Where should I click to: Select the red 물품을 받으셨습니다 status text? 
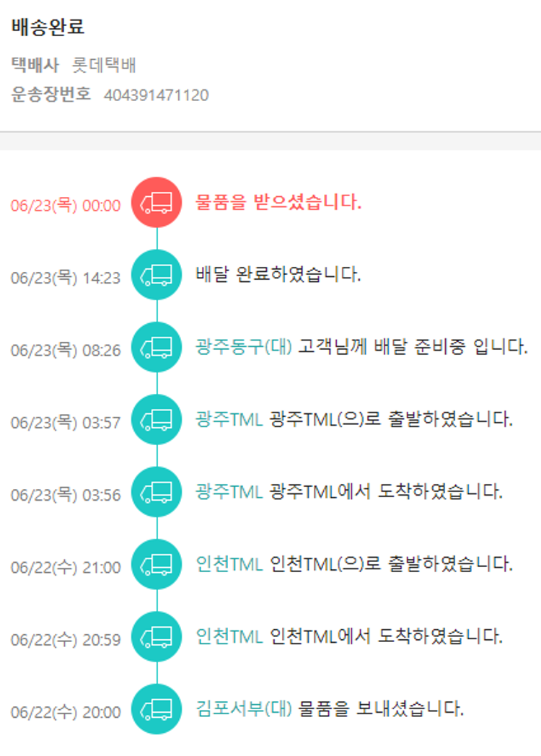278,202
